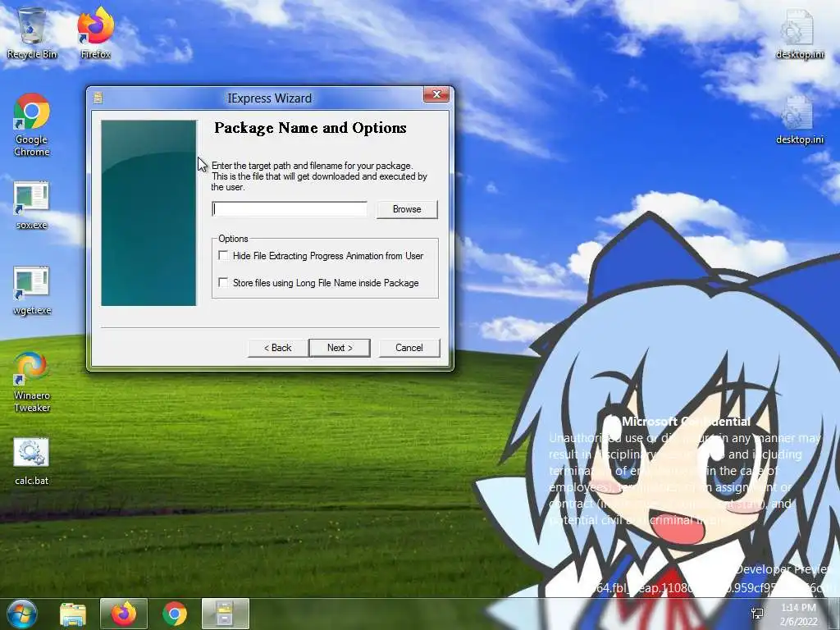Open the Recycle Bin desktop icon
Viewport: 840px width, 630px height.
point(32,32)
